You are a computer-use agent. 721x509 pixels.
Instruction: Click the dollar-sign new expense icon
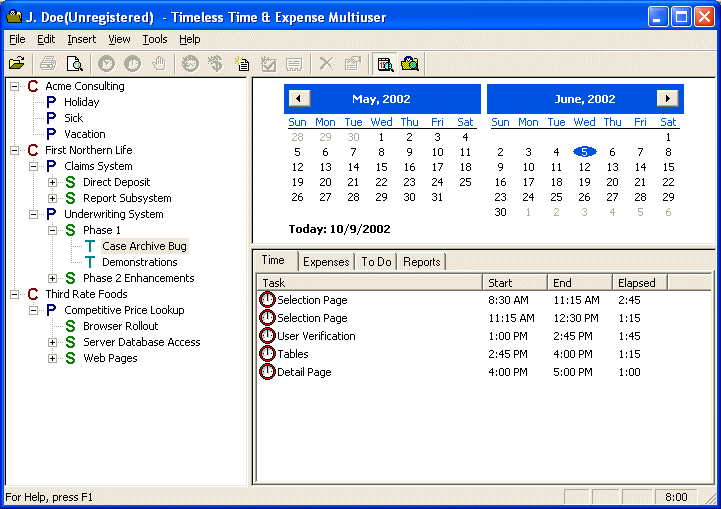[216, 63]
